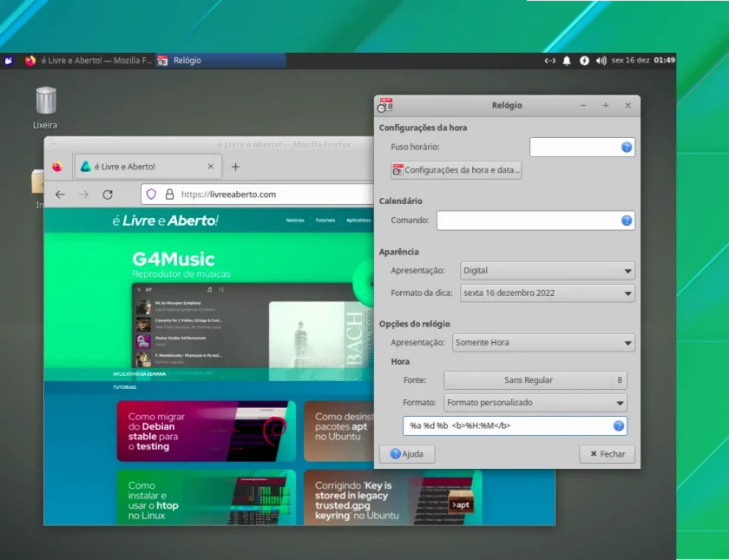Click the Sans Regular font button
This screenshot has height=560, width=729.
click(x=535, y=380)
